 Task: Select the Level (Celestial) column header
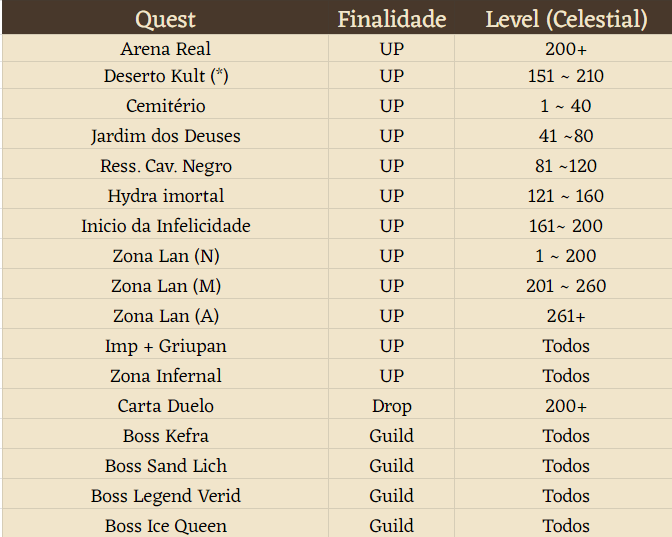(566, 18)
